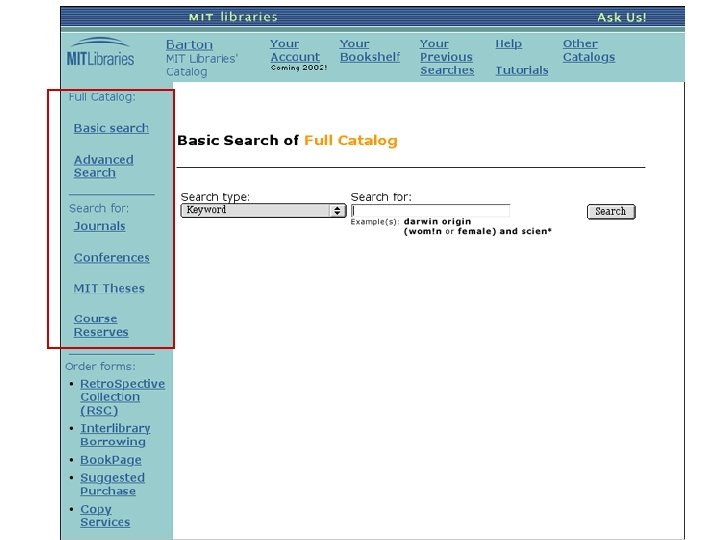Viewport: 720px width, 540px height.
Task: Click the Basic Search of Full Catalog heading
Action: (x=287, y=141)
